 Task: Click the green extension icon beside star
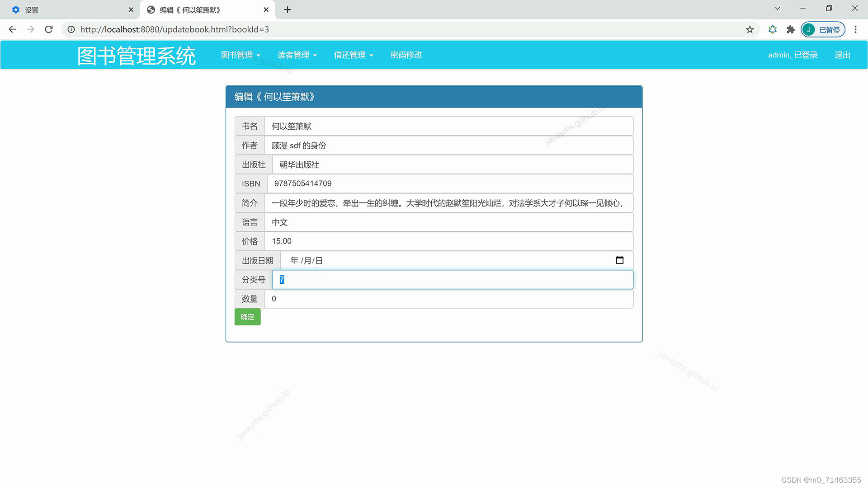point(773,29)
